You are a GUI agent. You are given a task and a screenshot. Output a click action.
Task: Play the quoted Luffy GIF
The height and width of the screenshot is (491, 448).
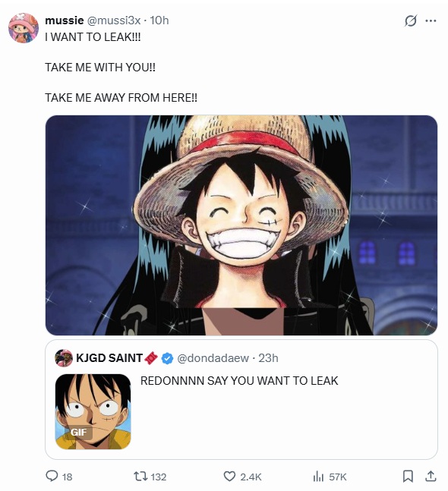coord(93,411)
